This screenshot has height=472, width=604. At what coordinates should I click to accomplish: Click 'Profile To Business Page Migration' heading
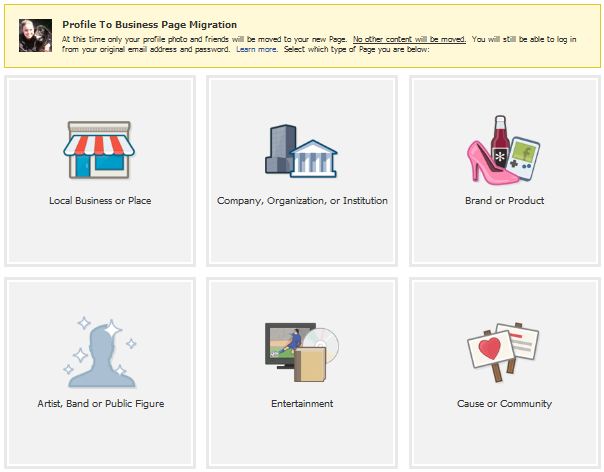point(149,25)
